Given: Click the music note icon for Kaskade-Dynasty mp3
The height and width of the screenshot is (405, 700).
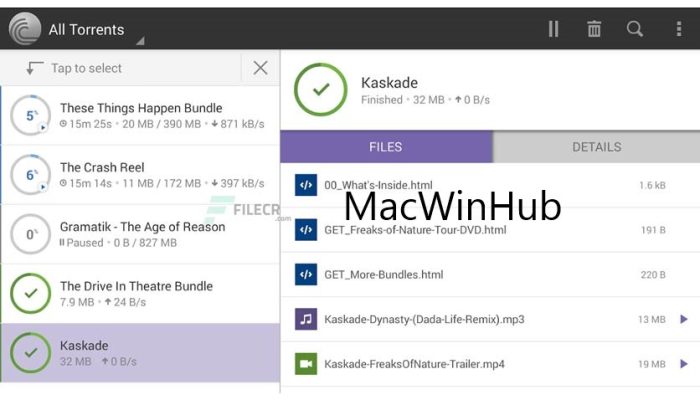Looking at the screenshot, I should [306, 319].
